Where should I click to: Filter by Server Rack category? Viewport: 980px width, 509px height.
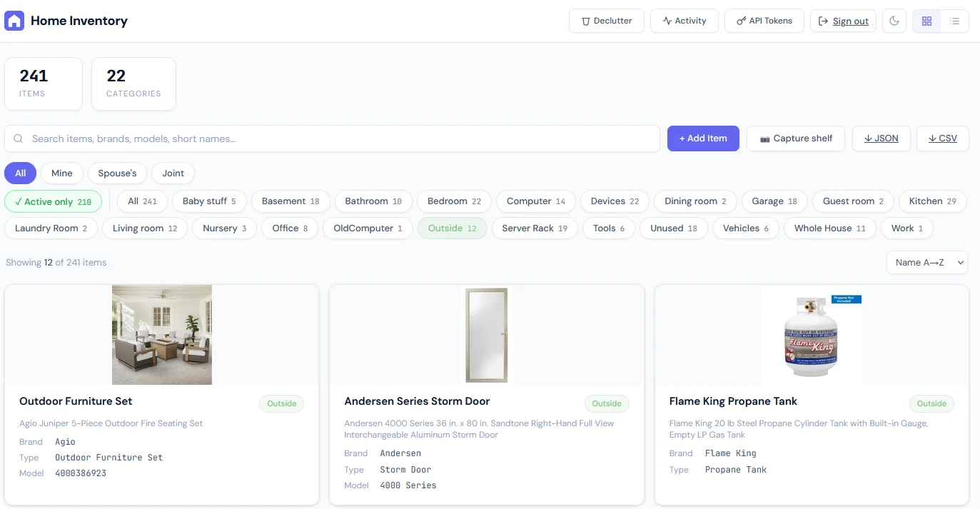point(535,228)
